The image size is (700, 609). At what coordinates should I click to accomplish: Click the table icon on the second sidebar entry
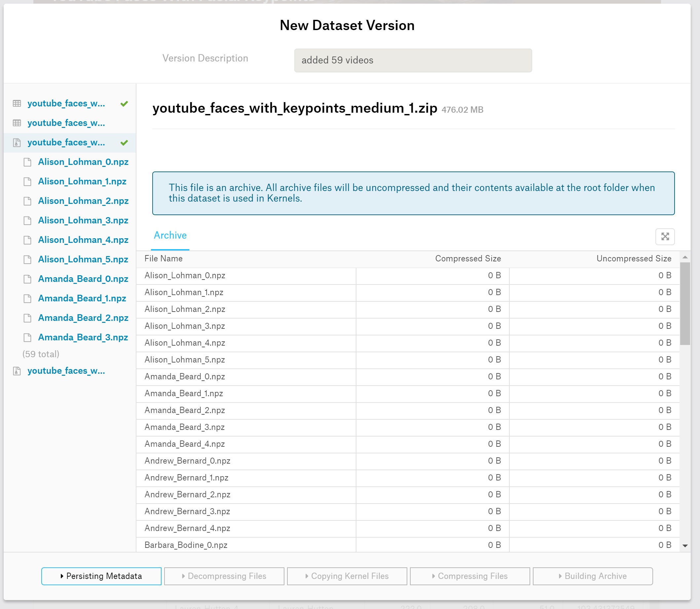pyautogui.click(x=17, y=123)
